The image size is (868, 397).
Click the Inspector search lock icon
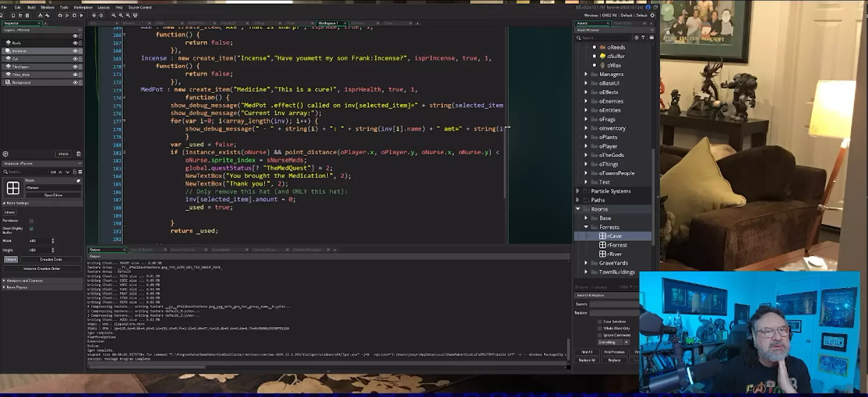click(x=74, y=172)
